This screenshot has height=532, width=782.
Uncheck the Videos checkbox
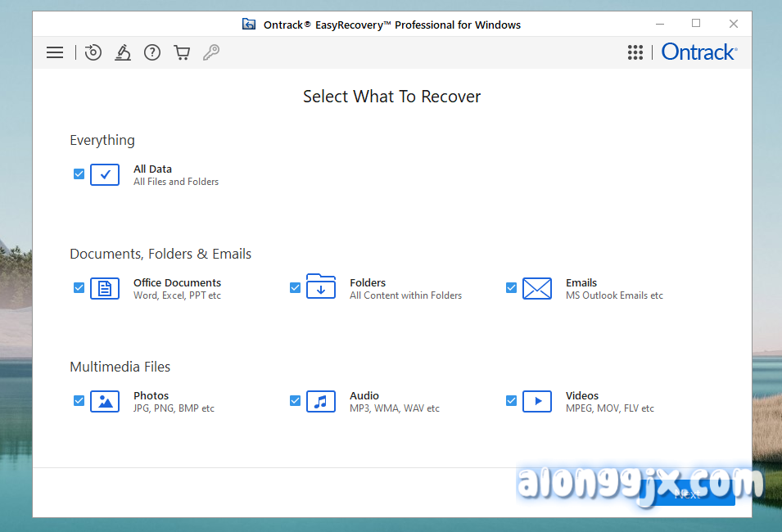[x=512, y=401]
